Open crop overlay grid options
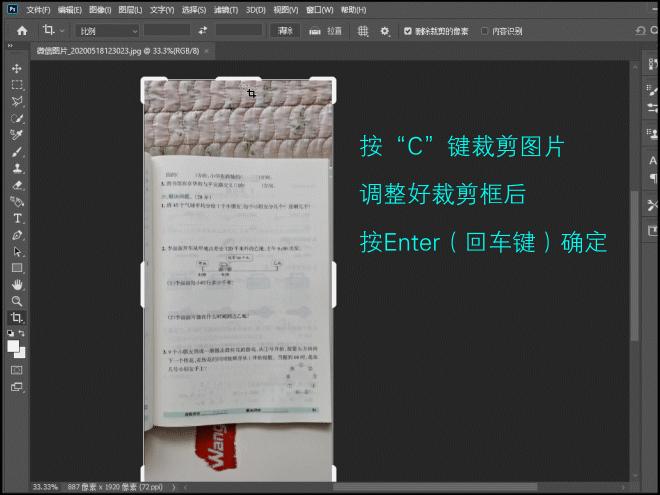 tap(363, 31)
